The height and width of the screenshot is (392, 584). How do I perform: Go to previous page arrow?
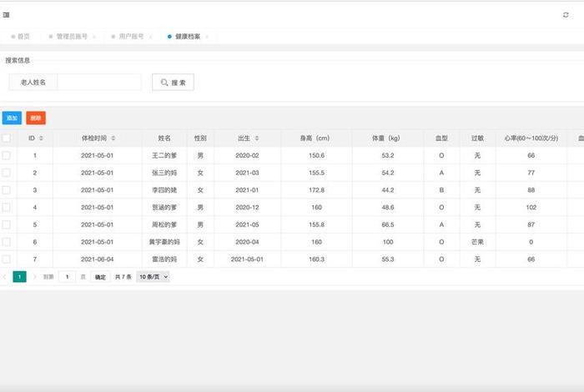pyautogui.click(x=4, y=277)
